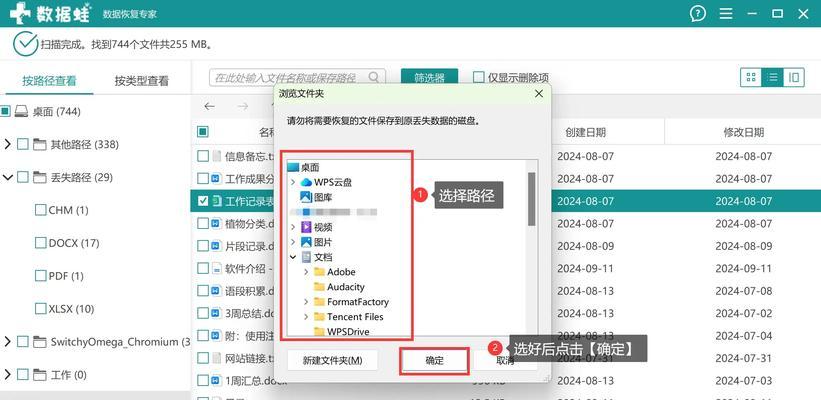Viewport: 821px width, 400px height.
Task: Open the 筛选器 filter button
Action: click(x=429, y=78)
